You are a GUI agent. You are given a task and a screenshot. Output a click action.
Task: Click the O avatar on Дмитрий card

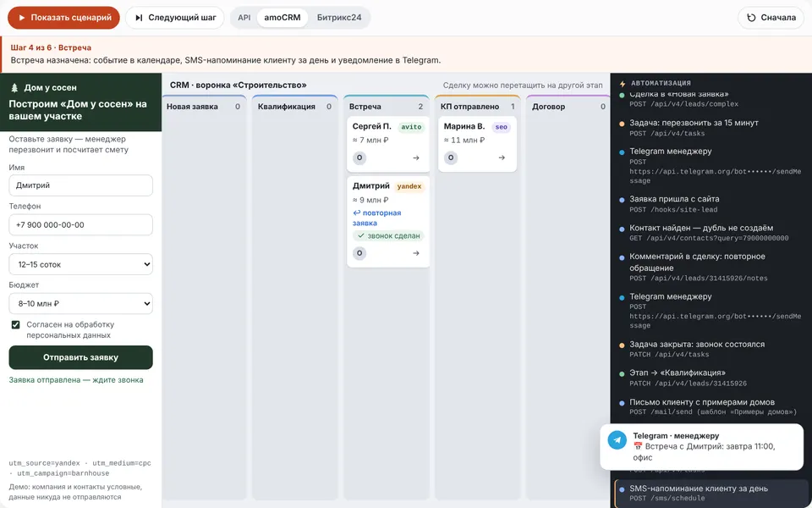click(x=359, y=253)
